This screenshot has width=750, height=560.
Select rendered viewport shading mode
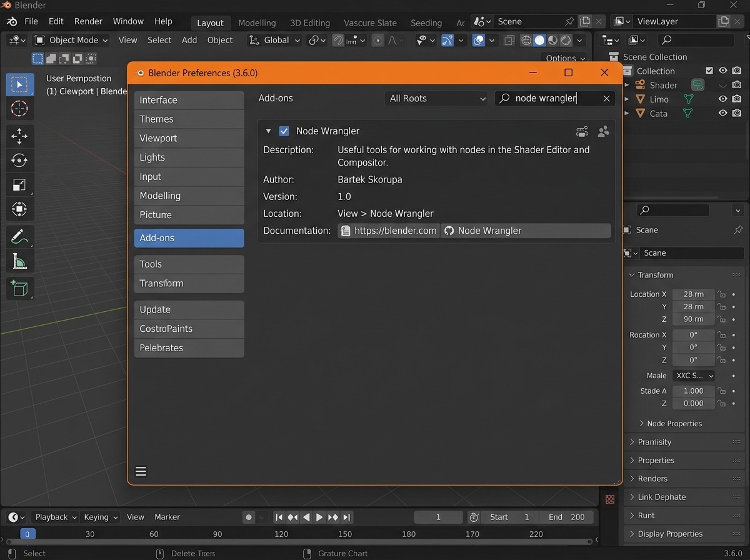coord(566,40)
